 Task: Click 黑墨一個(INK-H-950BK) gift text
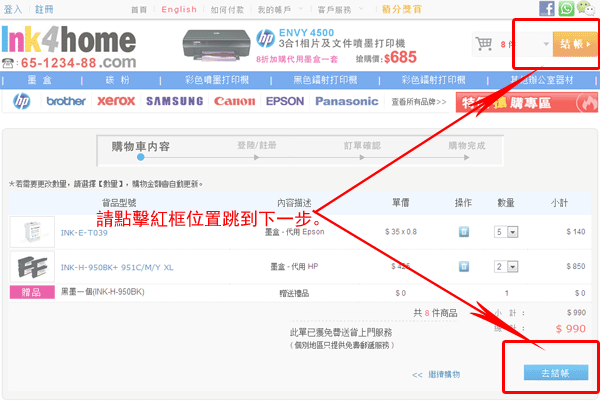point(103,292)
